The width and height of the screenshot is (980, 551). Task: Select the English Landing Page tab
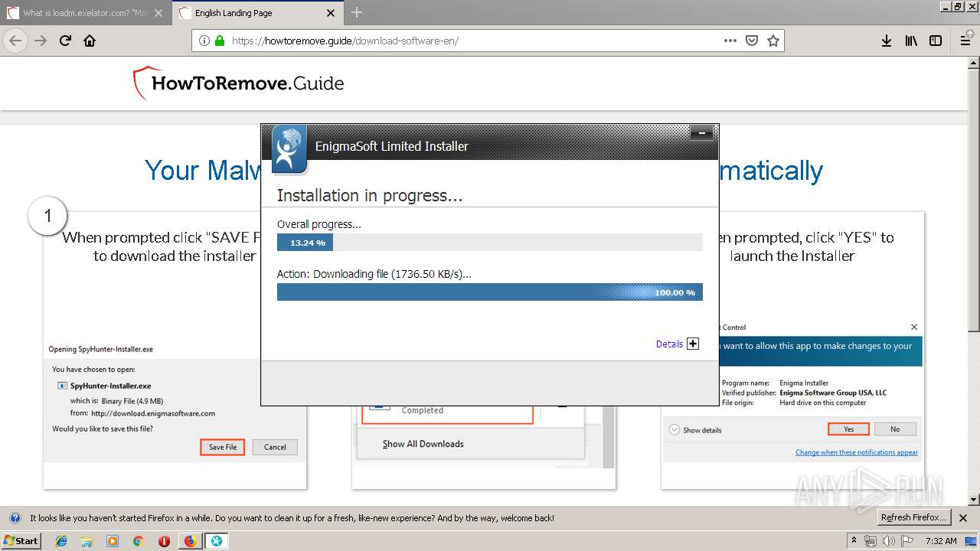click(257, 13)
